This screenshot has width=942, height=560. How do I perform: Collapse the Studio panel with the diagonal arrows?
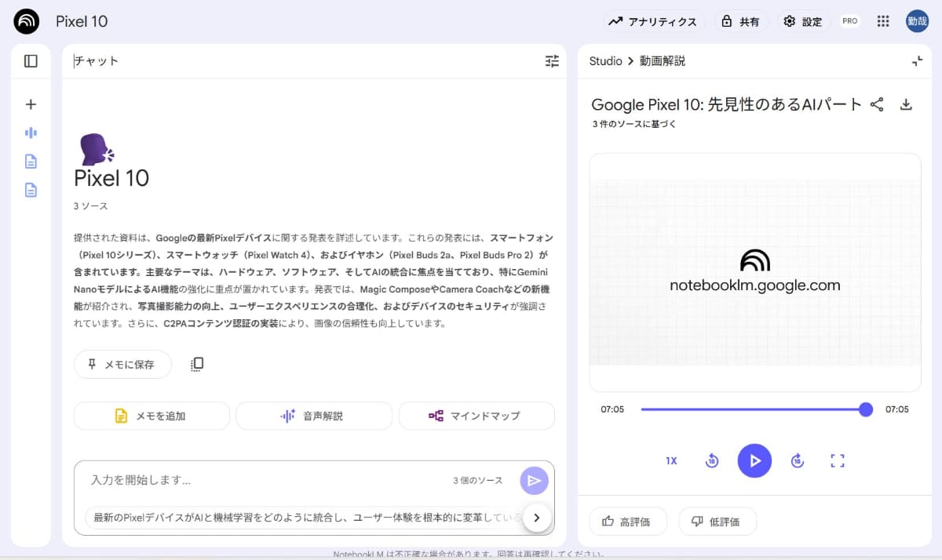coord(917,60)
